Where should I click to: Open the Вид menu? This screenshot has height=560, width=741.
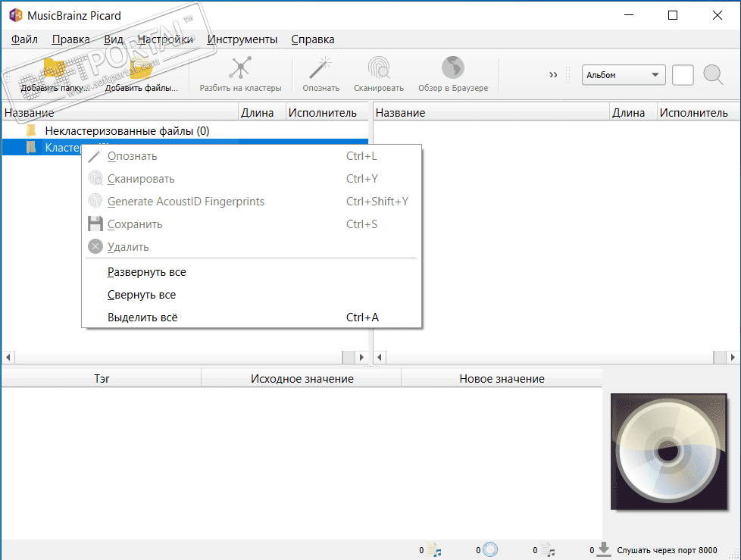click(114, 39)
